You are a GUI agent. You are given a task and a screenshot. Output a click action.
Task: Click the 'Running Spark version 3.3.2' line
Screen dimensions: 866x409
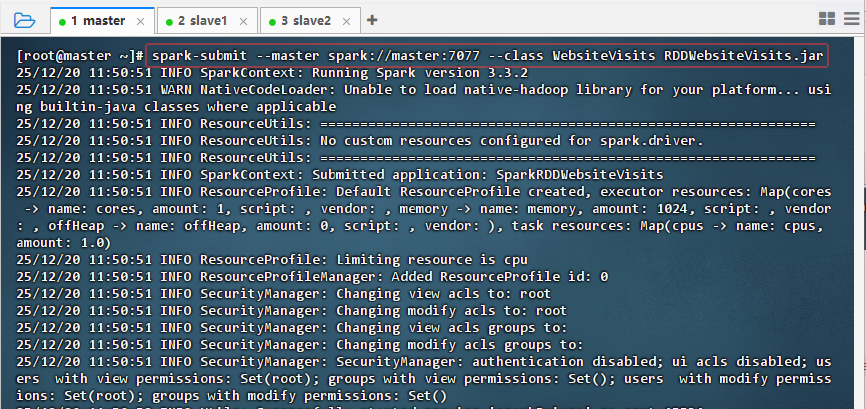pos(272,73)
